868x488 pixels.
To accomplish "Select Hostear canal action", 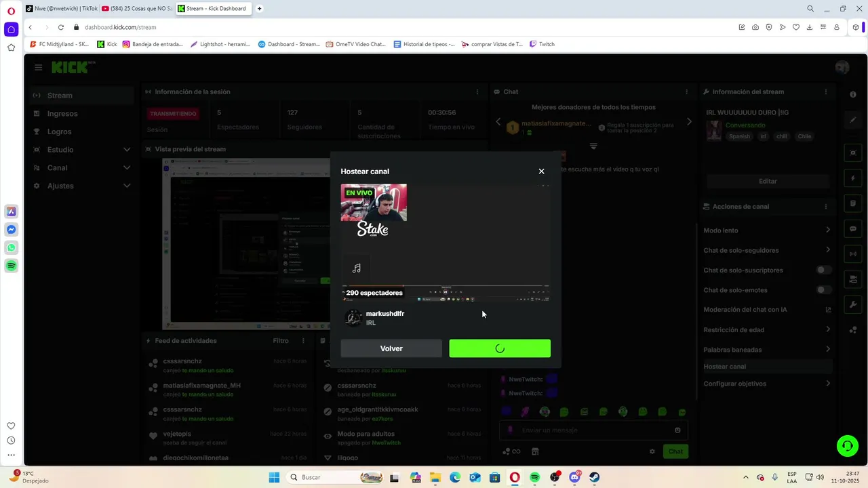I will pyautogui.click(x=767, y=367).
